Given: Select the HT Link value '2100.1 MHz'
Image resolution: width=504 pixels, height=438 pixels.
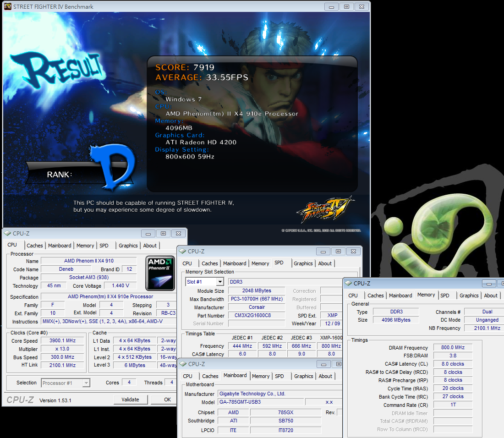Looking at the screenshot, I should 62,365.
